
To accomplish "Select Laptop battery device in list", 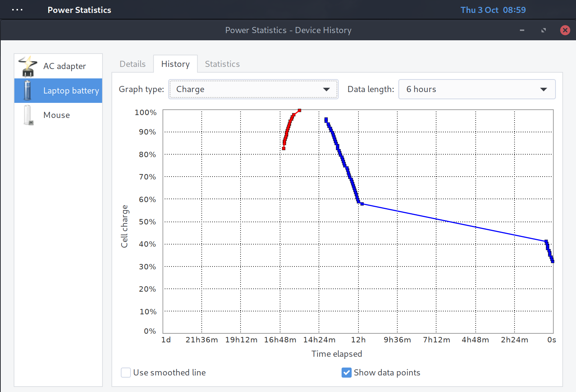I will point(58,91).
